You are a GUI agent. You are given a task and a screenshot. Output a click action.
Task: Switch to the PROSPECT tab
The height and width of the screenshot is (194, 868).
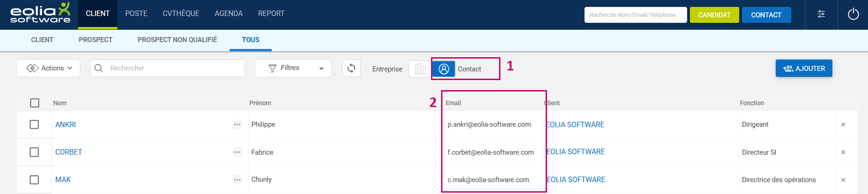[95, 40]
